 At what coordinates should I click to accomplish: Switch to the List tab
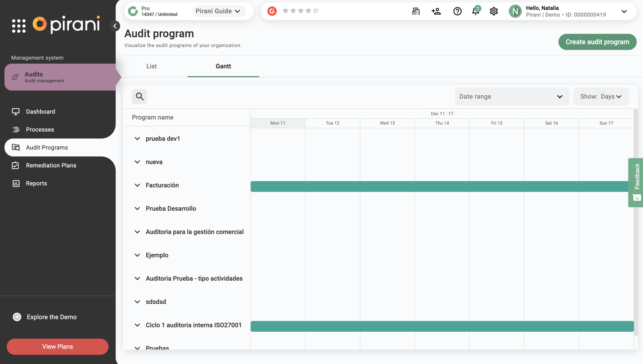151,66
